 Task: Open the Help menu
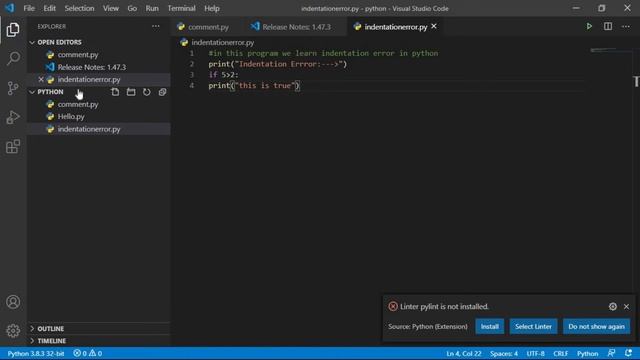pyautogui.click(x=212, y=8)
